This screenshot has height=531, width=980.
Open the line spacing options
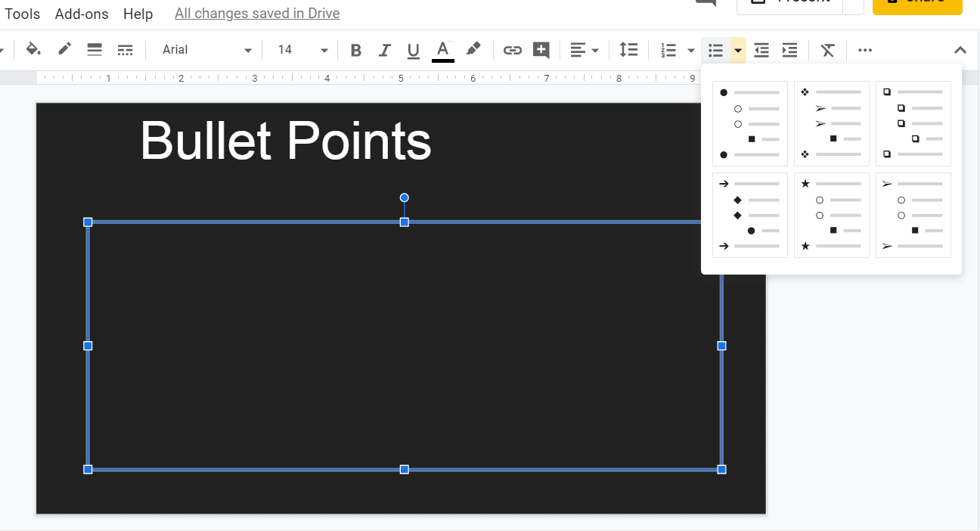click(x=628, y=50)
